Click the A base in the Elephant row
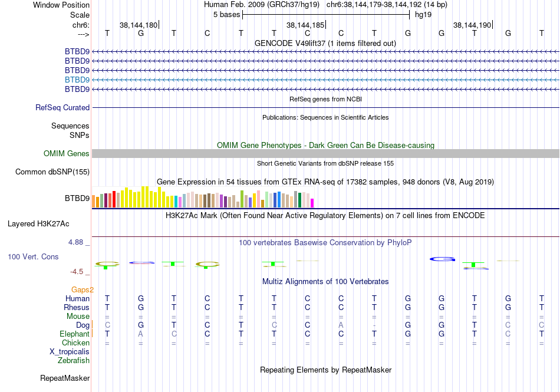560x392 pixels. coord(141,334)
